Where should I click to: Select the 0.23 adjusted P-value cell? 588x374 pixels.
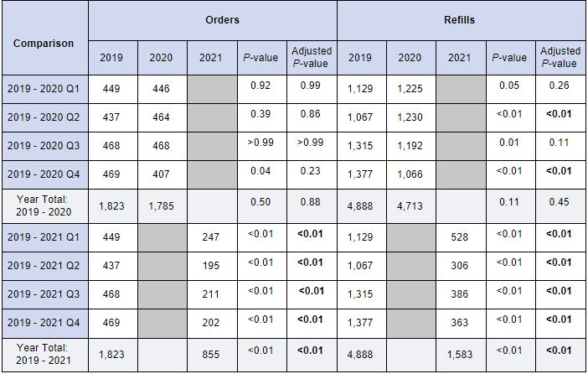coord(311,171)
